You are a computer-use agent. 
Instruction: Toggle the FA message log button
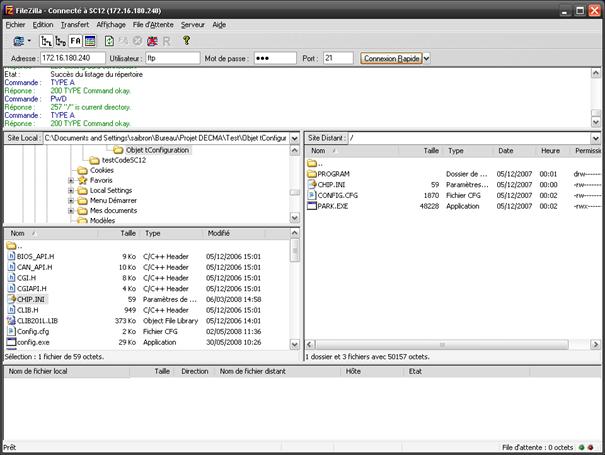[75, 41]
